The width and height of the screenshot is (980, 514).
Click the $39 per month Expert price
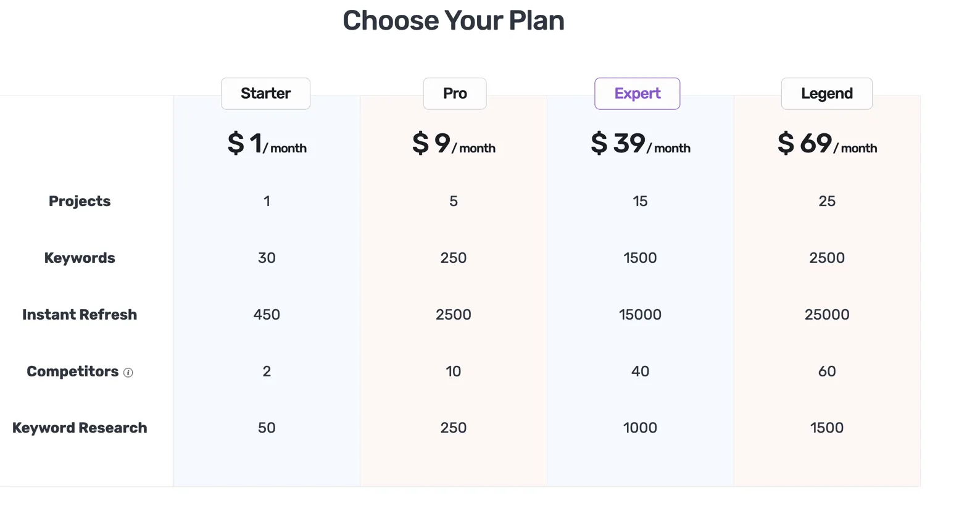[640, 144]
